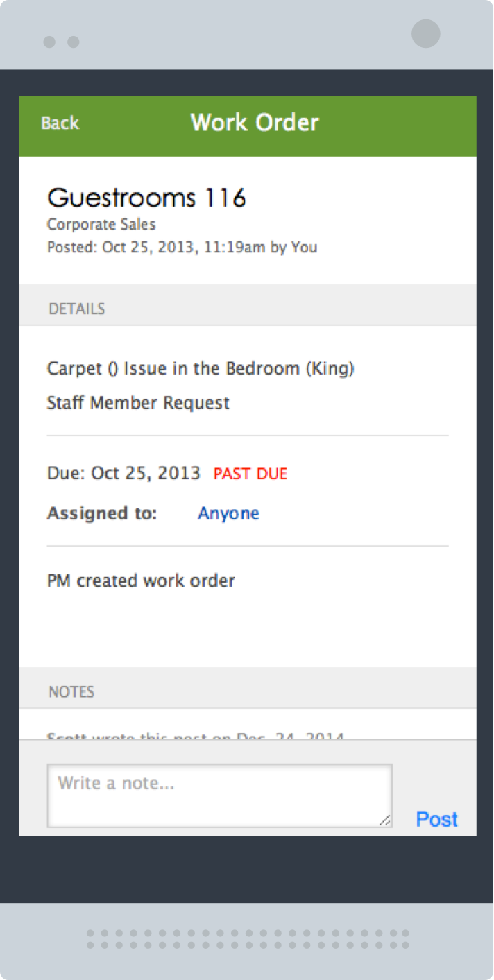Screen dimensions: 494x980
Task: Click the phone's speaker grille dots
Action: [248, 939]
